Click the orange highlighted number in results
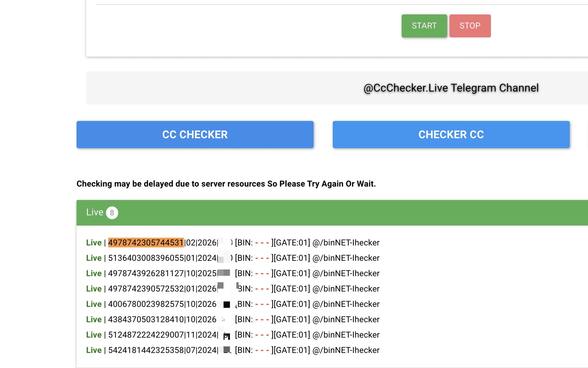The image size is (588, 368). (x=146, y=243)
